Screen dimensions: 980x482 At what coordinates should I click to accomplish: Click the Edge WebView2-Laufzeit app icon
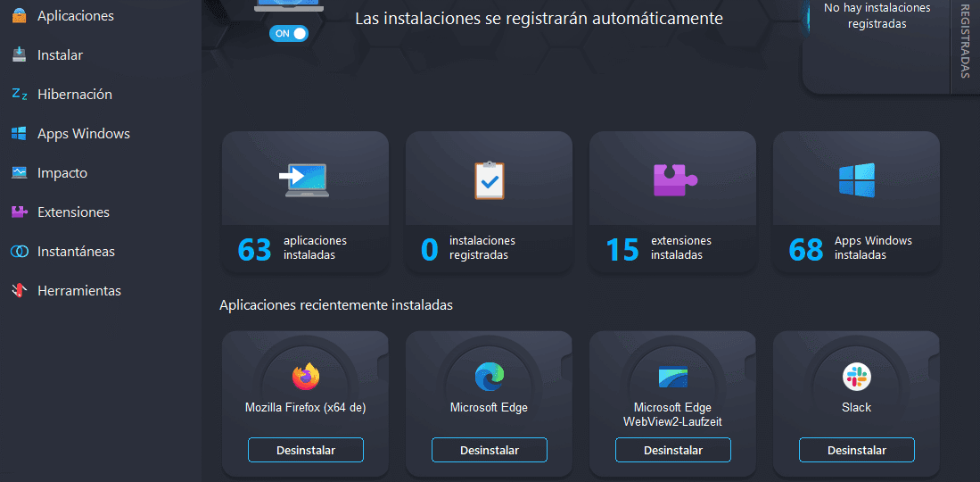(673, 377)
